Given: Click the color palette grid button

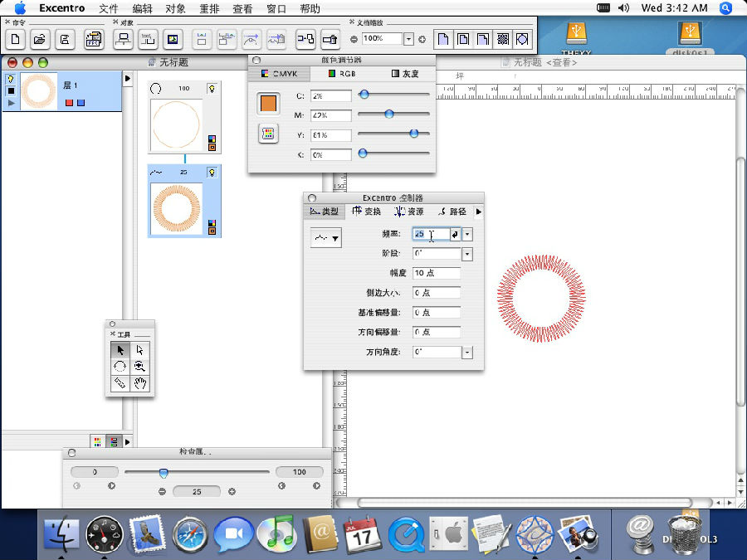Looking at the screenshot, I should tap(268, 133).
